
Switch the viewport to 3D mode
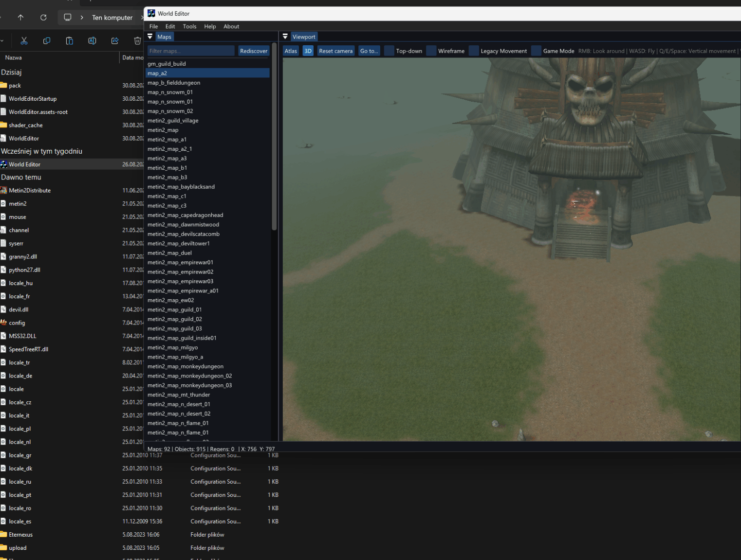pyautogui.click(x=308, y=51)
